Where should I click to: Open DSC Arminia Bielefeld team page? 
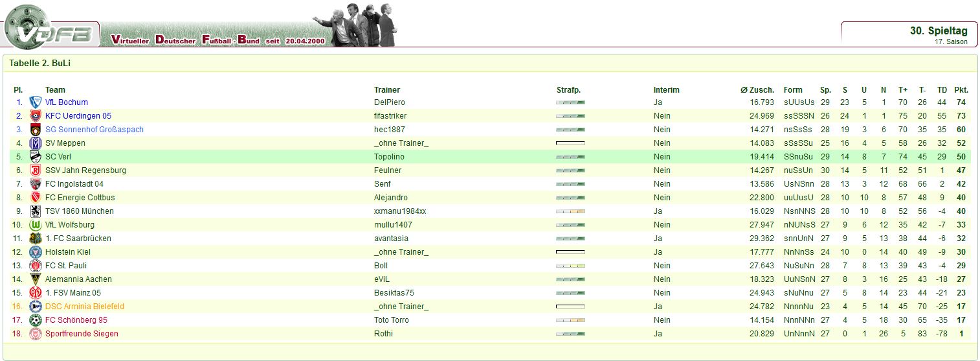[85, 307]
